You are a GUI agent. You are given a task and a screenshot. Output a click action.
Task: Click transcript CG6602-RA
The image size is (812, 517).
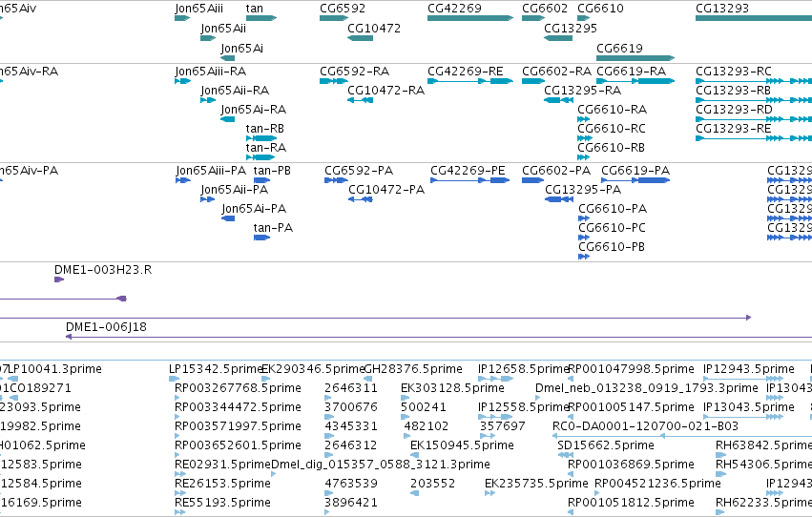click(x=556, y=71)
